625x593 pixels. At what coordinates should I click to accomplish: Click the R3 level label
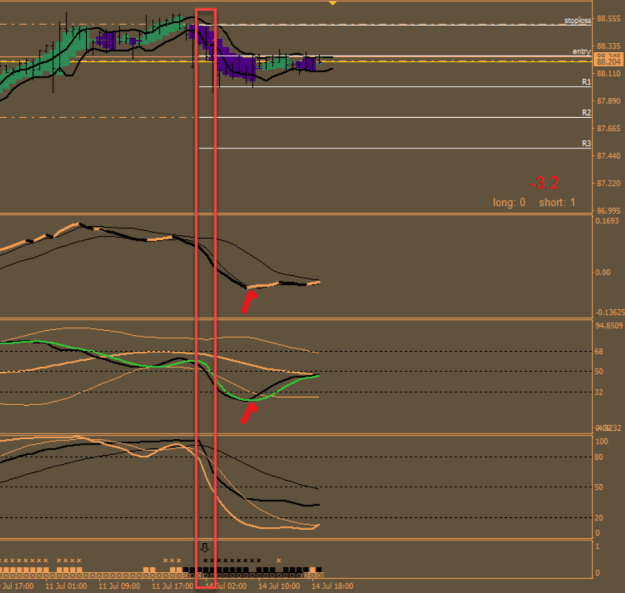click(x=586, y=143)
